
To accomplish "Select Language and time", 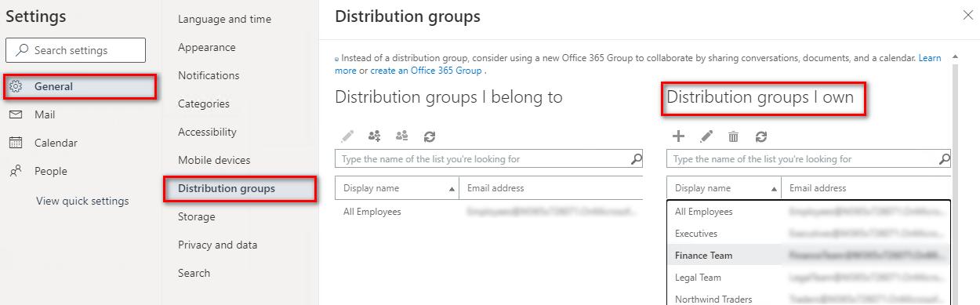I will tap(224, 19).
